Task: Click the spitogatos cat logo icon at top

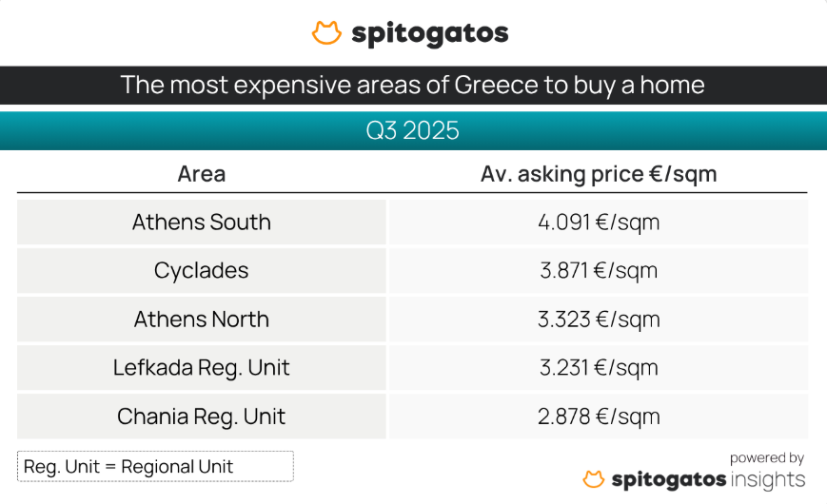Action: [326, 33]
